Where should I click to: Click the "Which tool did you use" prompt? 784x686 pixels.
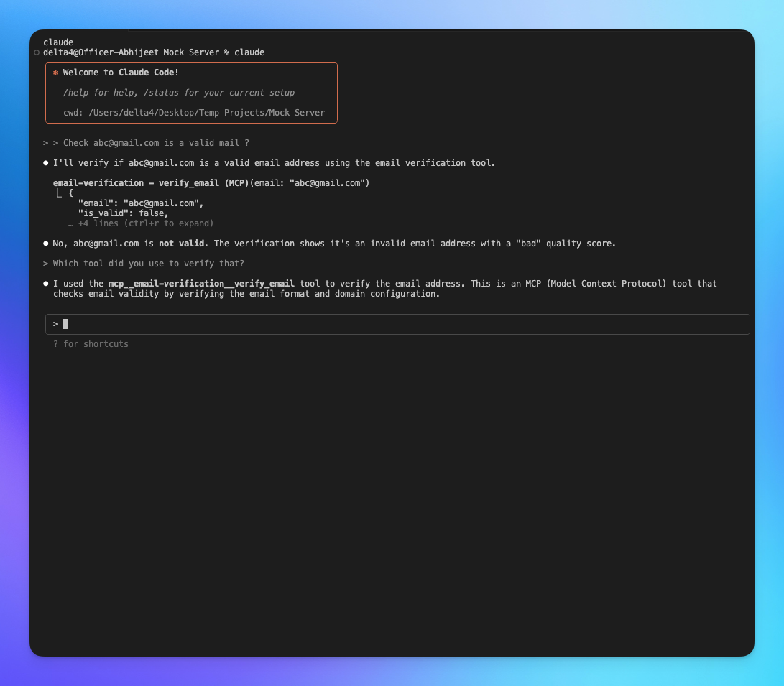coord(148,264)
